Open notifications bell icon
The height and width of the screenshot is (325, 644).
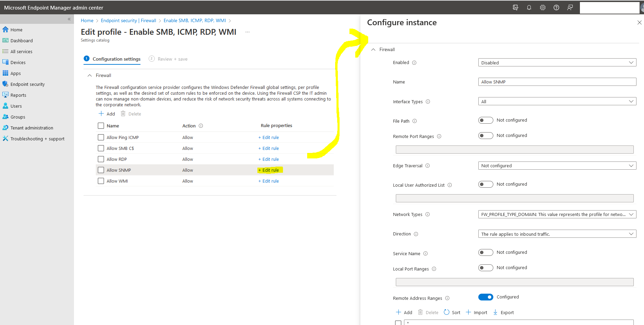pyautogui.click(x=529, y=7)
